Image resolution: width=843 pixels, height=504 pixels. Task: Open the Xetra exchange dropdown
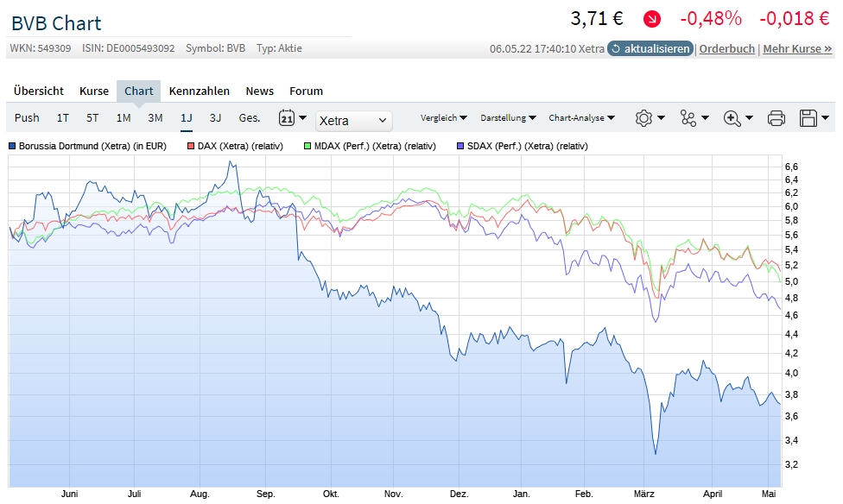coord(354,121)
